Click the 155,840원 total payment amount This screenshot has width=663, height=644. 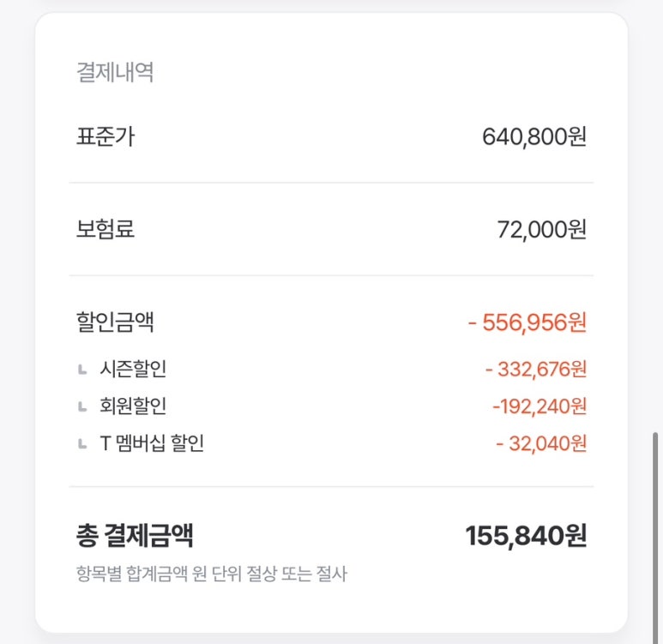tap(526, 536)
